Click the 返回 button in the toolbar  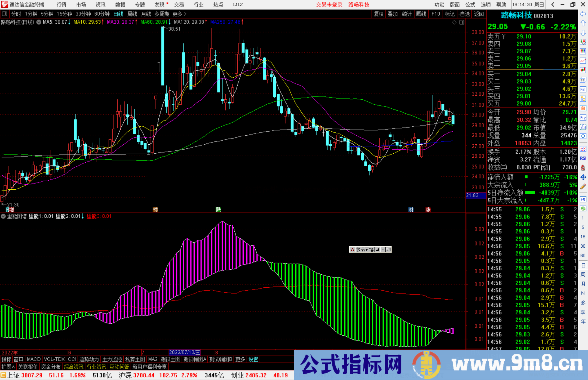pos(479,14)
